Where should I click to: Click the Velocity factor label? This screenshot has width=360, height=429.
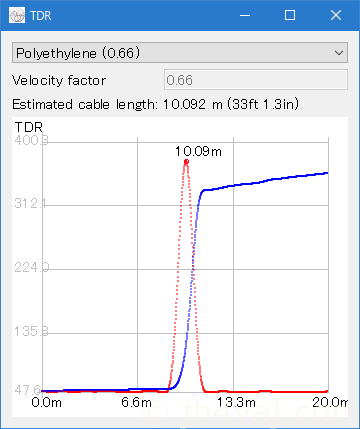pos(59,80)
